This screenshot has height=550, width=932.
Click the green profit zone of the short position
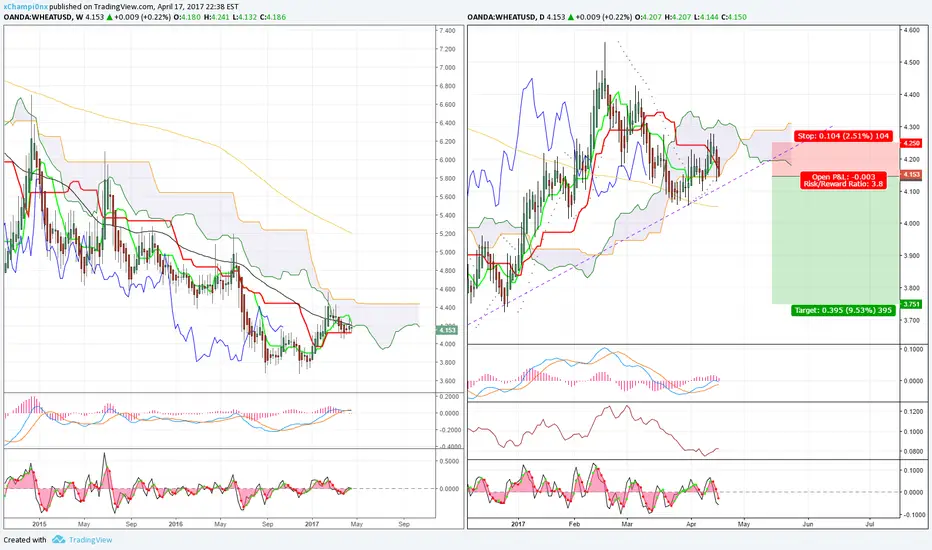tap(835, 240)
